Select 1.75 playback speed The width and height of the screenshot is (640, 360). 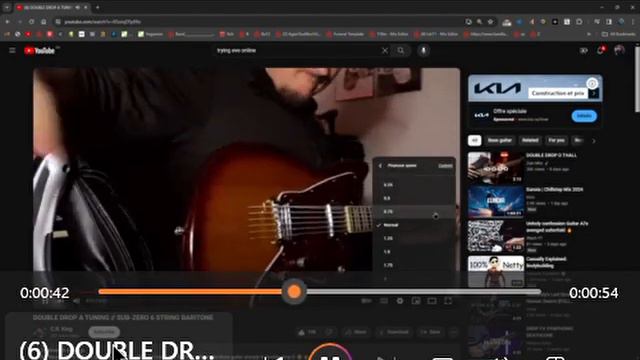coord(414,265)
